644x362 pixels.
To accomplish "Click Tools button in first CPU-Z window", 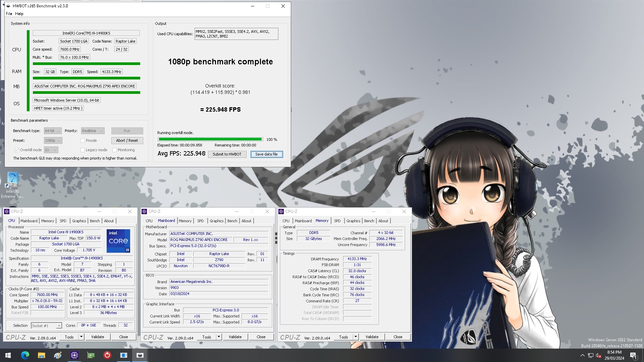I will [x=69, y=337].
